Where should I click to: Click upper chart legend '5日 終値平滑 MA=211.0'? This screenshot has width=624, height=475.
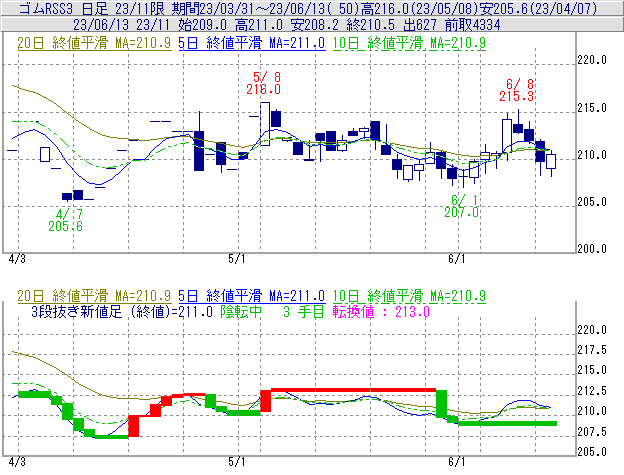coord(252,43)
